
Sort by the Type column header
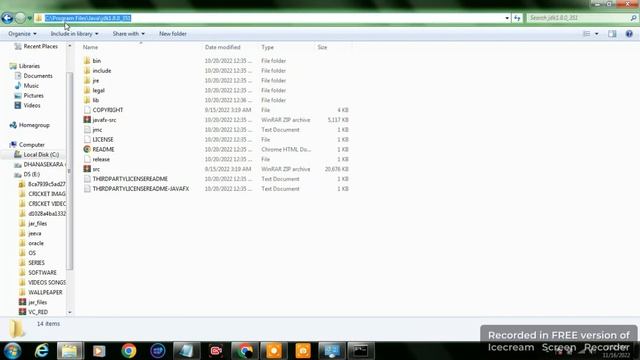click(267, 47)
